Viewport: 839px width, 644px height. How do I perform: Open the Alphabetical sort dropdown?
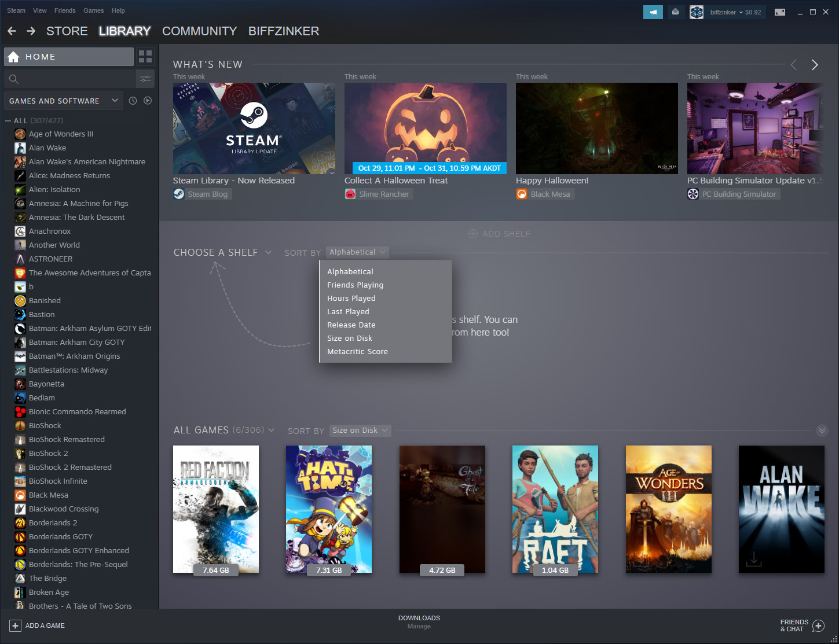[357, 252]
